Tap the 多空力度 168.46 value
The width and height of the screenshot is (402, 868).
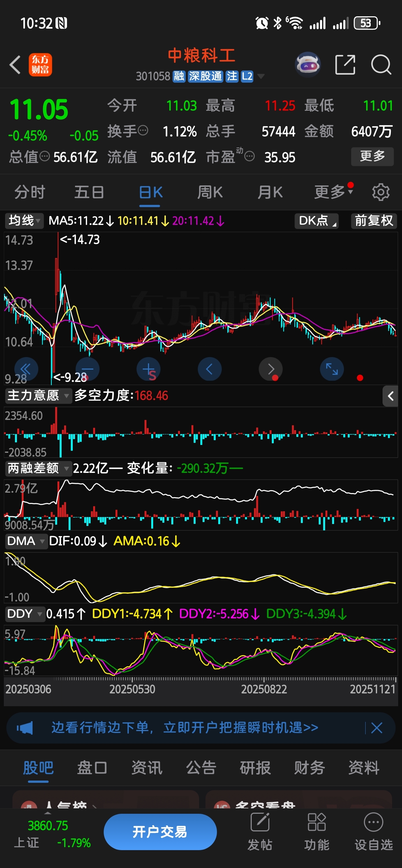point(151,396)
